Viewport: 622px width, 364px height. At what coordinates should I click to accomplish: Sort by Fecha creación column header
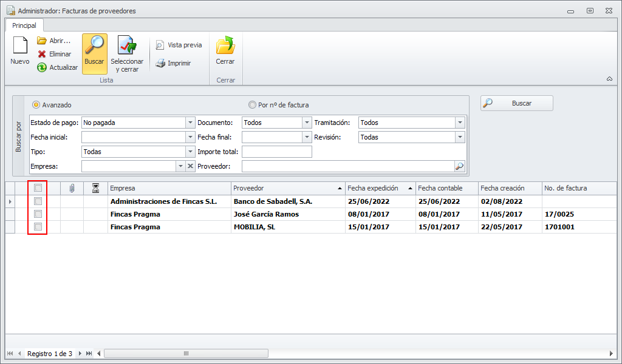tap(510, 188)
